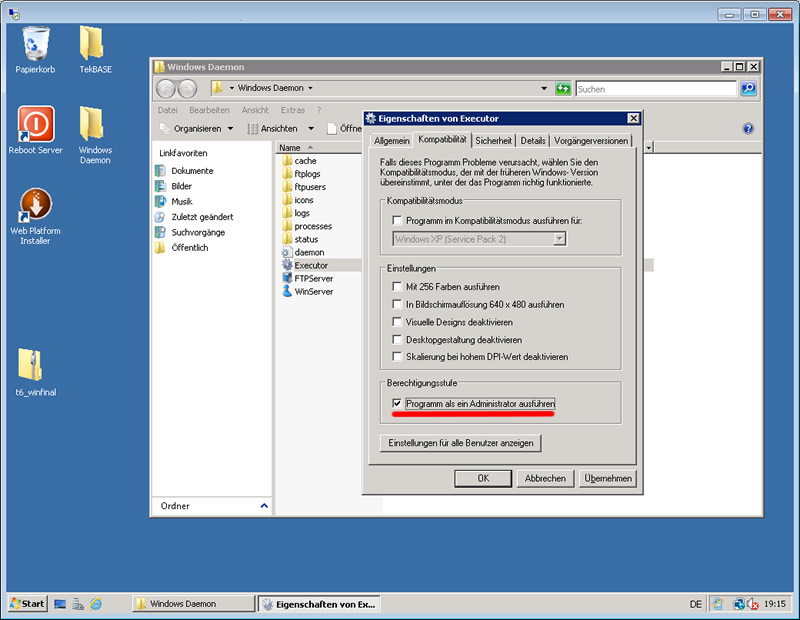Click the DE language indicator
Viewport: 800px width, 620px height.
click(695, 604)
